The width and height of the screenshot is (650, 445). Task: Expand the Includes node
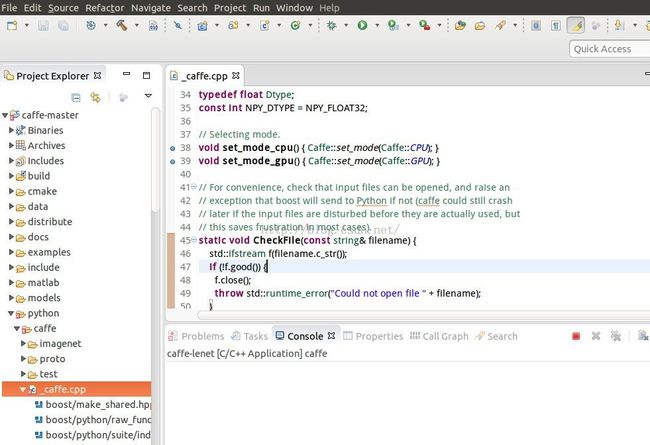[11, 160]
